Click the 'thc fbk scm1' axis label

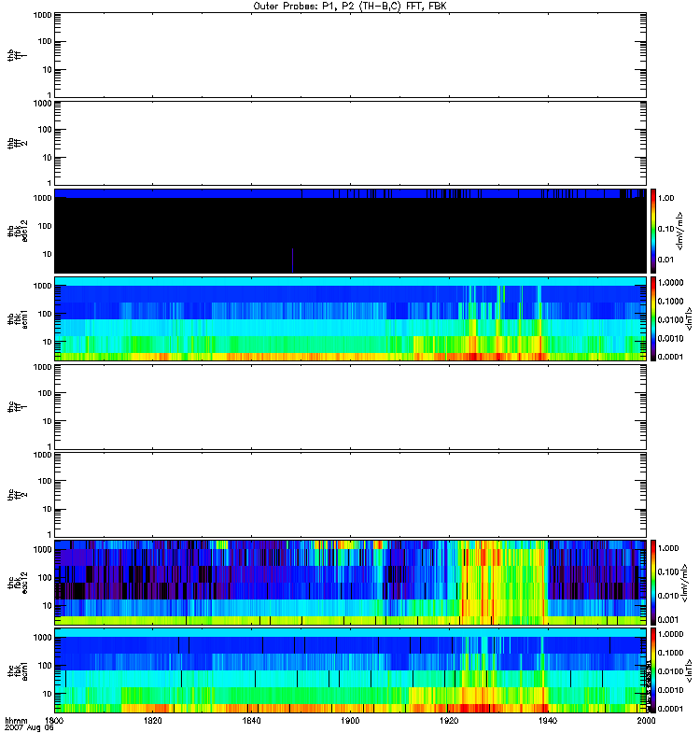pos(17,670)
